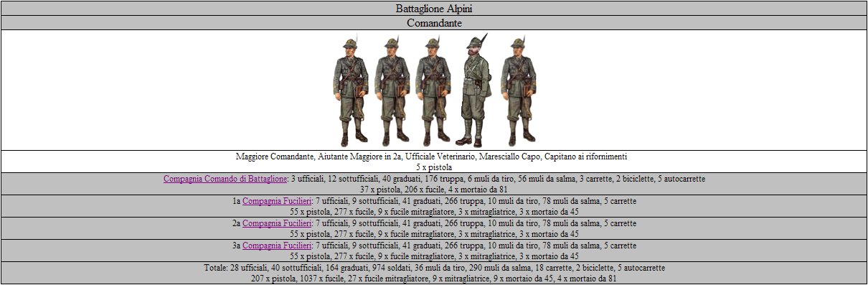Click the Comandante heading row
Viewport: 868px width, 285px height.
tap(434, 23)
